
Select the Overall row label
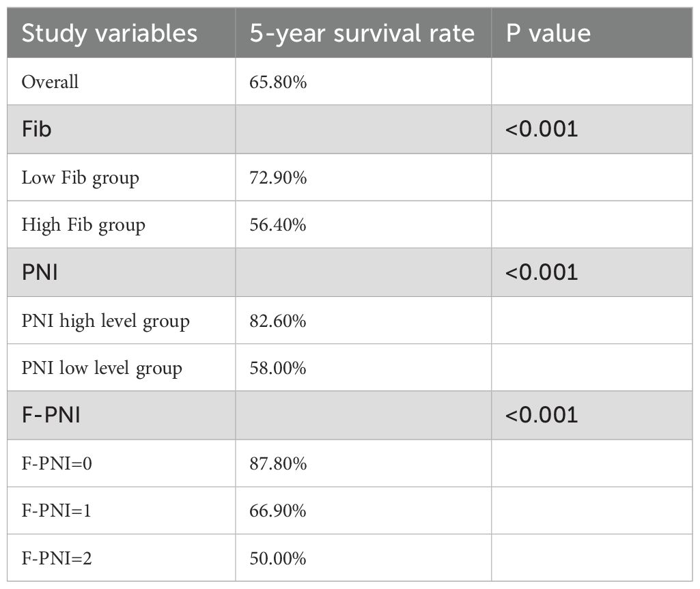50,82
